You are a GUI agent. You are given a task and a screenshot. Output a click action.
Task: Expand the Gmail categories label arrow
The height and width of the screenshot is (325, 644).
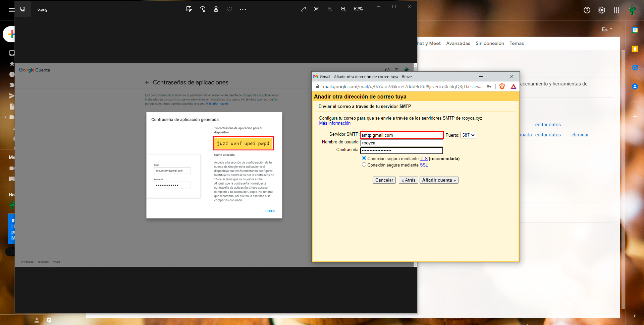click(5, 117)
